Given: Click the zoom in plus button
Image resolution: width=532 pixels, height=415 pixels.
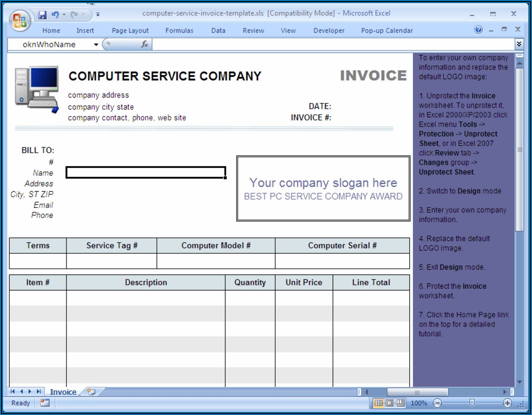Looking at the screenshot, I should 507,403.
